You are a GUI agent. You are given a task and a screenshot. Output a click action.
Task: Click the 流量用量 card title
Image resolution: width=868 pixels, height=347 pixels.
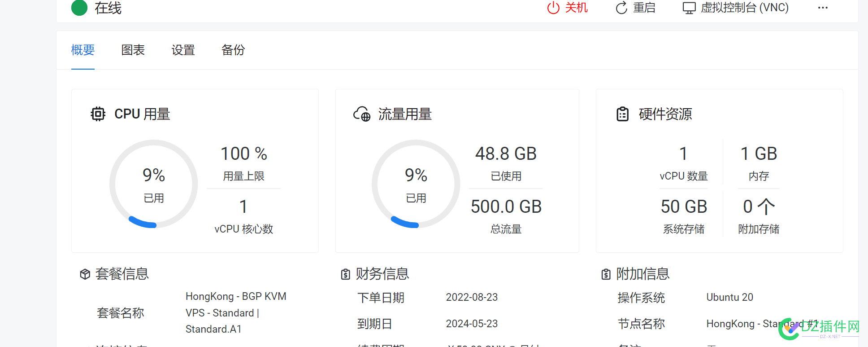pyautogui.click(x=405, y=114)
